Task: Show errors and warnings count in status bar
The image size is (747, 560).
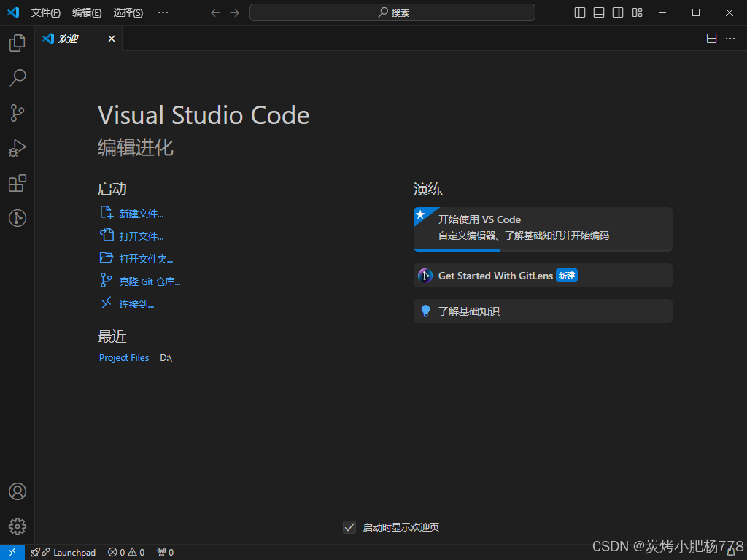Action: [x=126, y=553]
